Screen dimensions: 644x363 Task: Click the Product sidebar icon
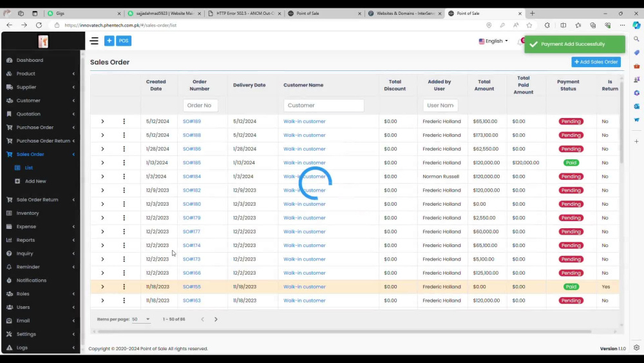tap(9, 74)
